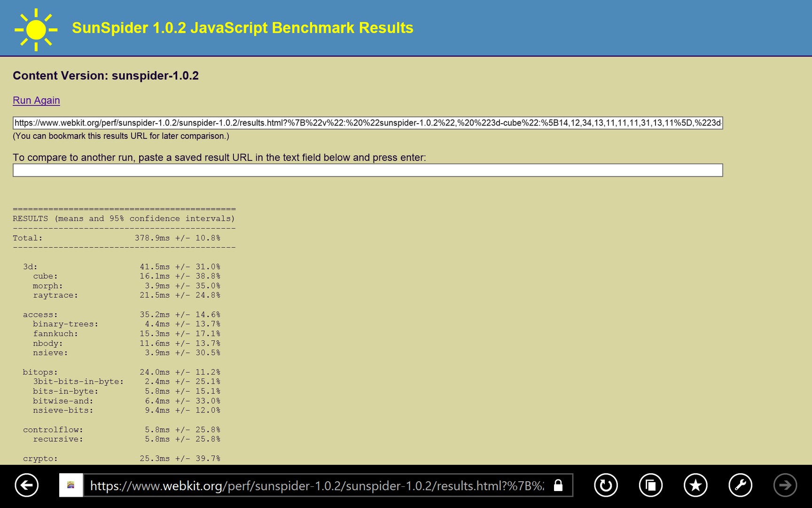
Task: Click the lock security icon in address bar
Action: pyautogui.click(x=558, y=485)
